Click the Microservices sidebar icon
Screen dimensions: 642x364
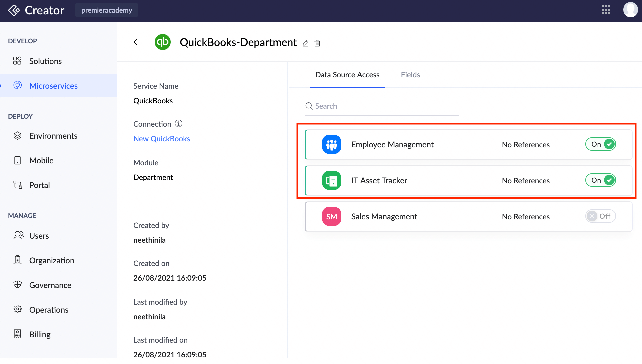[x=18, y=85]
